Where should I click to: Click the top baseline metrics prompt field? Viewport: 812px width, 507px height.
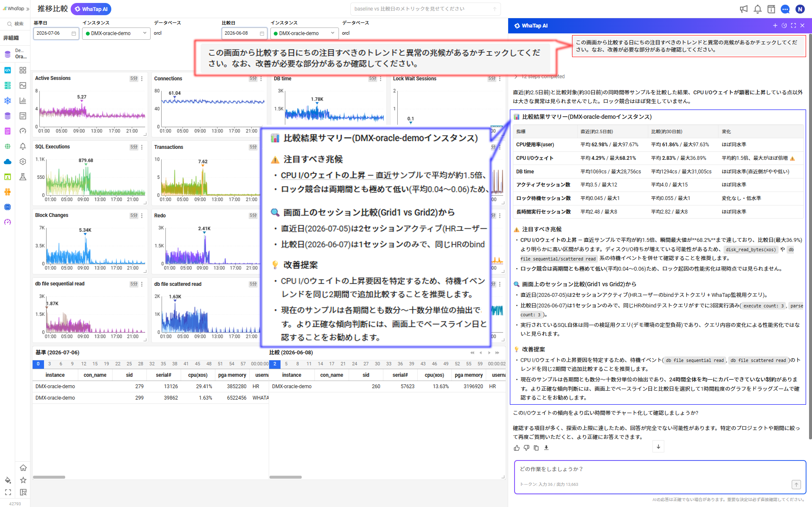425,9
